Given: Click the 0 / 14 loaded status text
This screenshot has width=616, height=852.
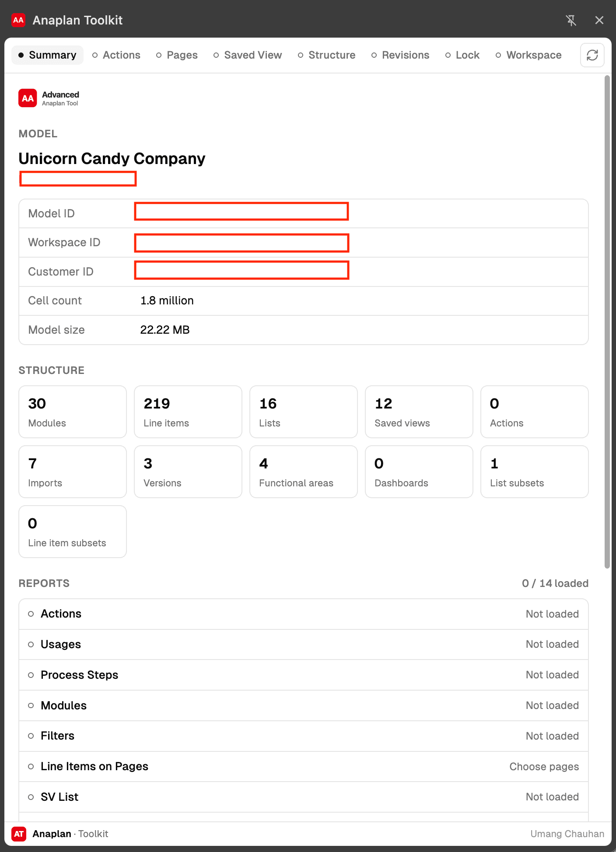Looking at the screenshot, I should tap(555, 583).
